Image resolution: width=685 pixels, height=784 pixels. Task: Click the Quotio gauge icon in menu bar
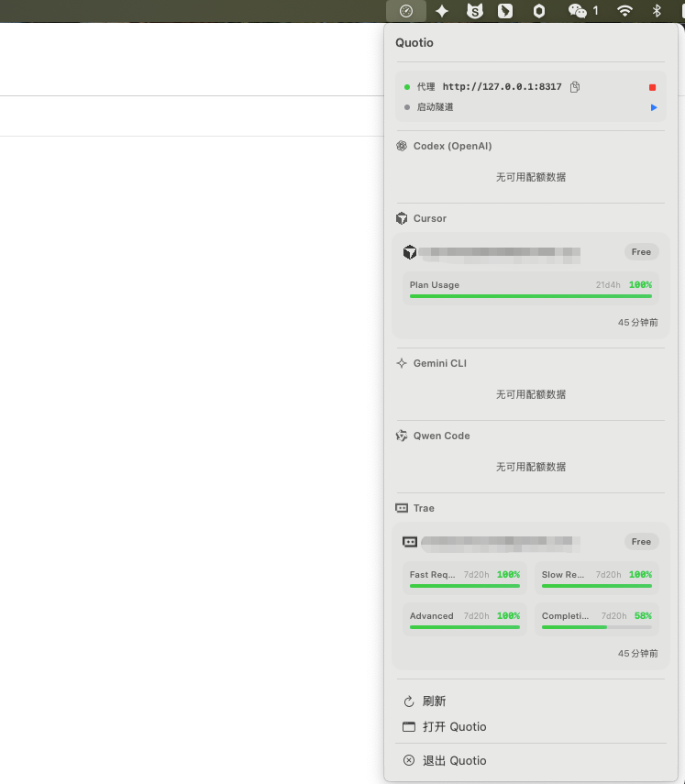pos(406,11)
